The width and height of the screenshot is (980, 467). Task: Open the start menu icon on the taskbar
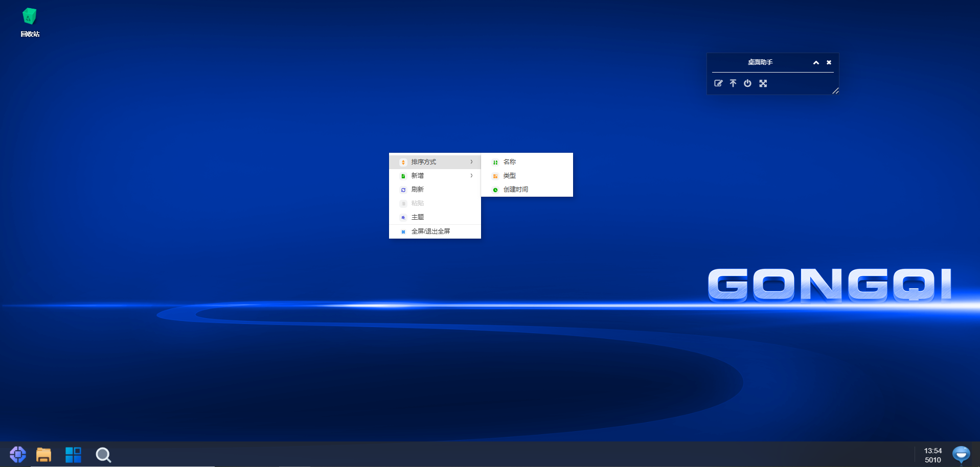[x=18, y=454]
